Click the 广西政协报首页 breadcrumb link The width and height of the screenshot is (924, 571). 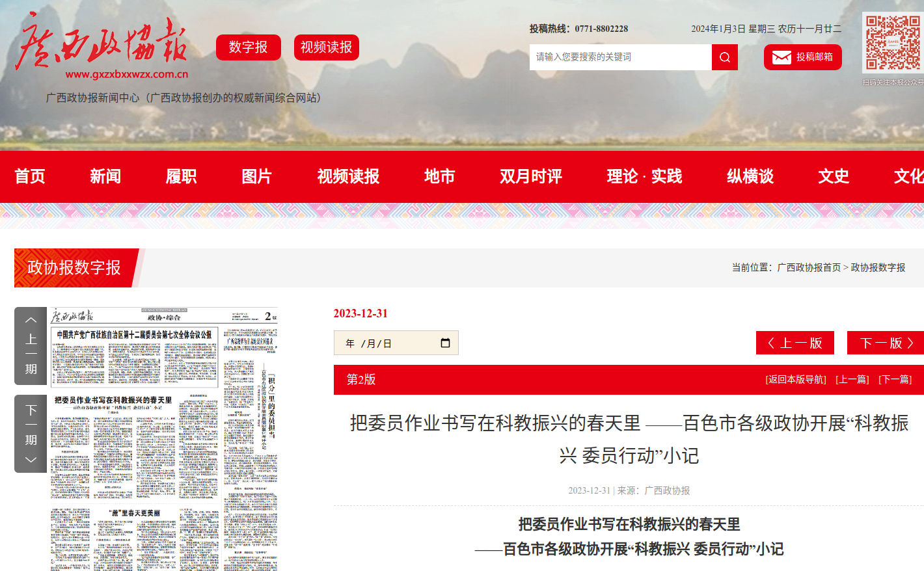point(809,267)
